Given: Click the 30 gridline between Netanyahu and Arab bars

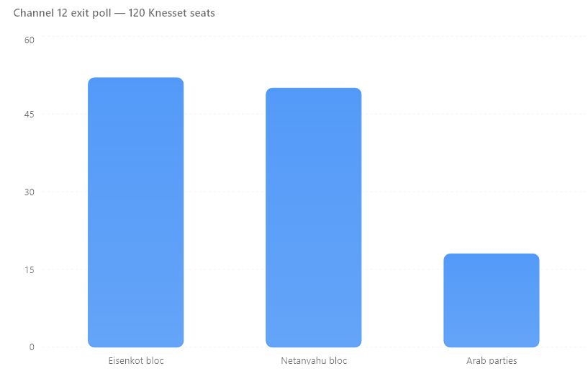Looking at the screenshot, I should pos(402,192).
